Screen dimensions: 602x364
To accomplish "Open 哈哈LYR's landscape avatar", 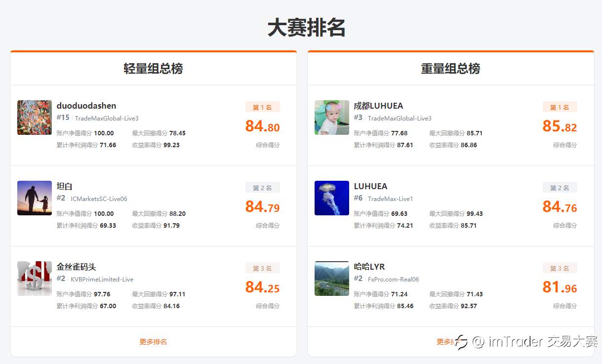I will click(x=332, y=279).
